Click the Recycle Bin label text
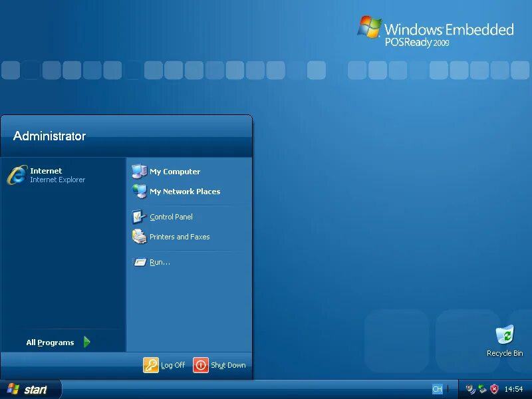Screen dimensions: 532x399 [505, 353]
